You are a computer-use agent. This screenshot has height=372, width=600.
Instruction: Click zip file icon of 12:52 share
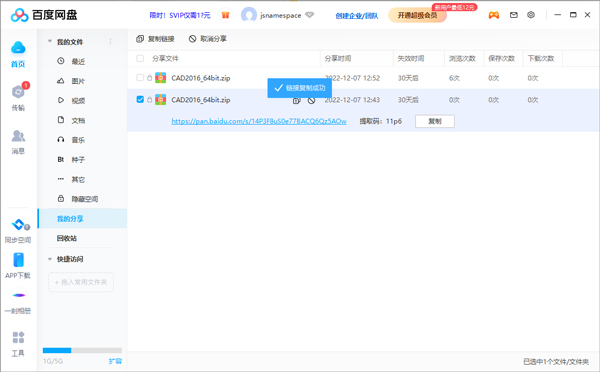tap(160, 78)
